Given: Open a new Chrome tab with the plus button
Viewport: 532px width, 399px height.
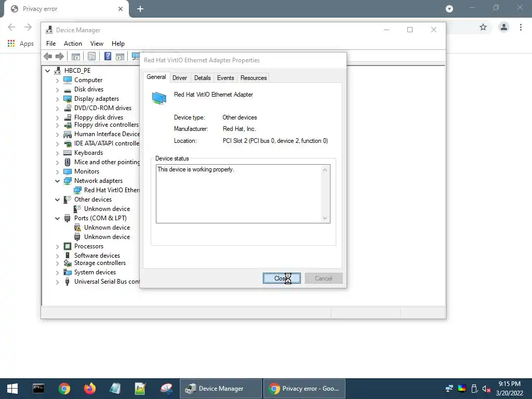Looking at the screenshot, I should coord(140,9).
